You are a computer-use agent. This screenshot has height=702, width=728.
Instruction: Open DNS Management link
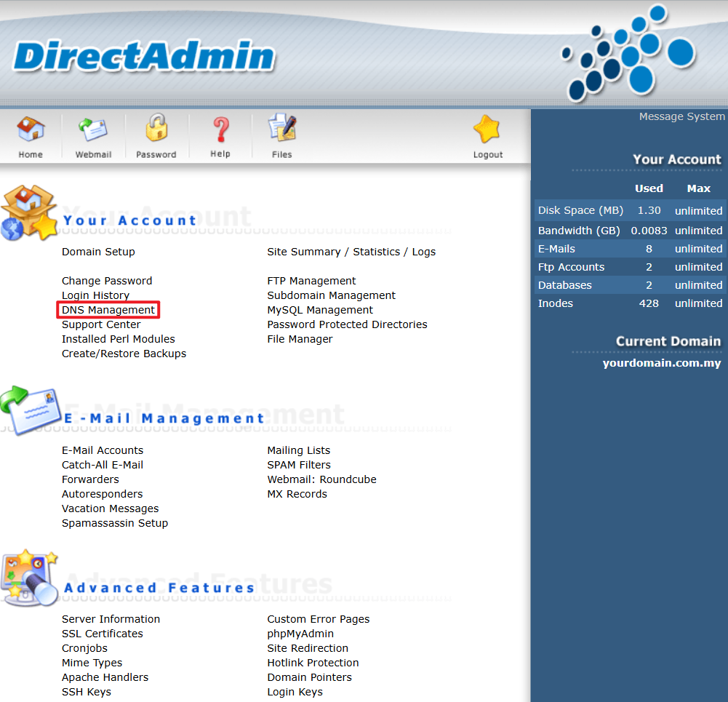click(108, 310)
